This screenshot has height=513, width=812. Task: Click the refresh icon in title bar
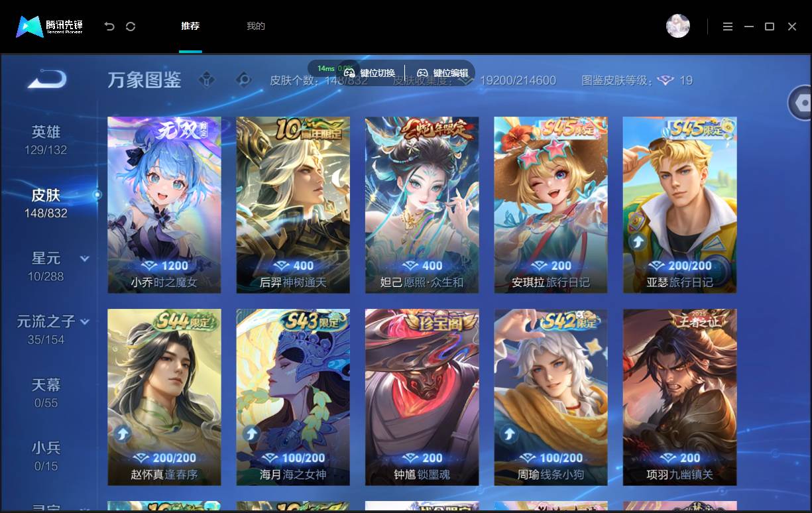pyautogui.click(x=131, y=27)
